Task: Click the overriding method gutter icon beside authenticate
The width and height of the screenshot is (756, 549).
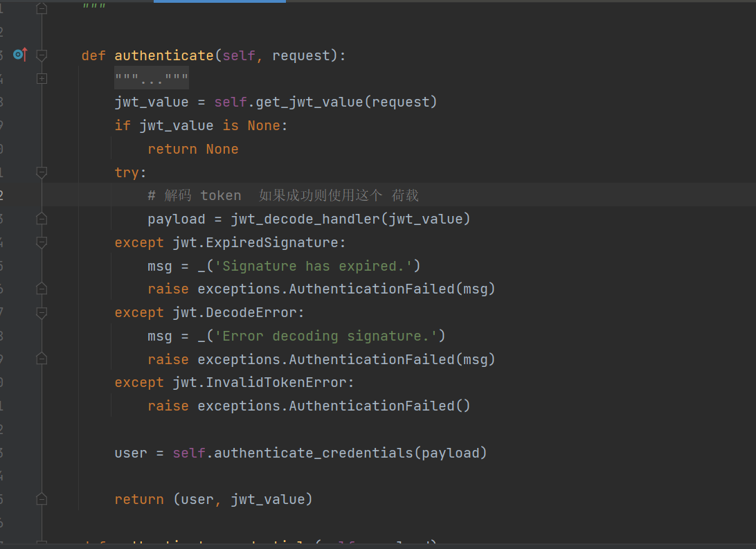Action: tap(20, 55)
